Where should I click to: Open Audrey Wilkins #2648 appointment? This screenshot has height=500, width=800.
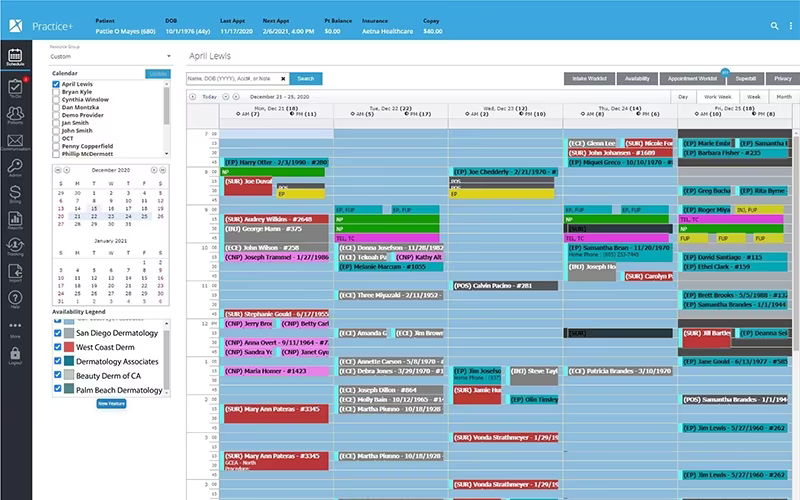click(x=276, y=219)
